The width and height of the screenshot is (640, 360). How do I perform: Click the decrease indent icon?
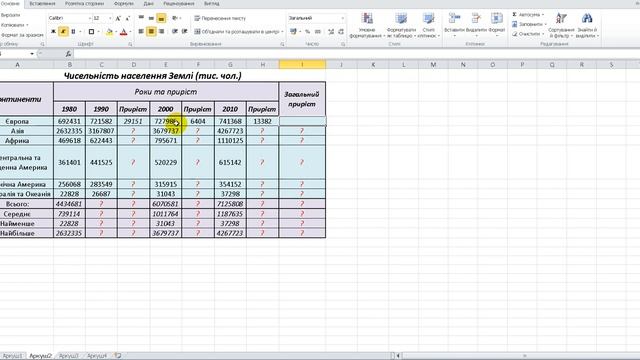click(x=175, y=31)
